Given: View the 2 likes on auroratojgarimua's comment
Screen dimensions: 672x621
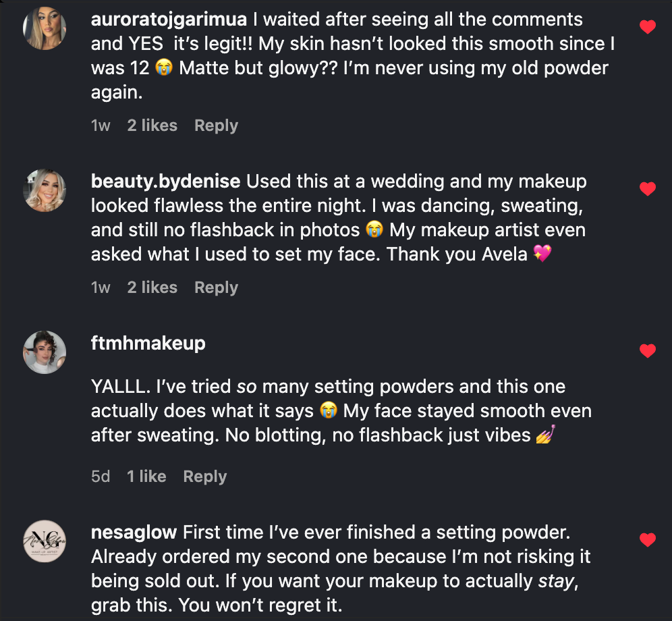Looking at the screenshot, I should tap(152, 126).
